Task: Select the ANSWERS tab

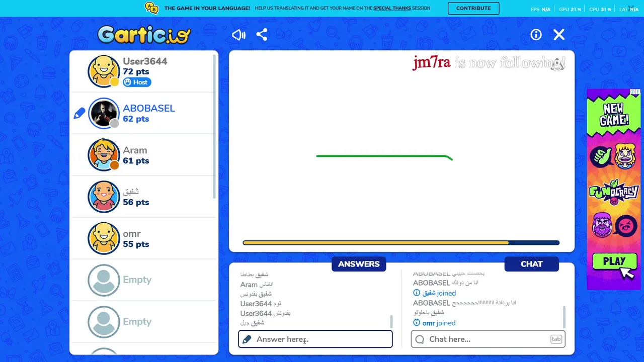Action: 359,264
